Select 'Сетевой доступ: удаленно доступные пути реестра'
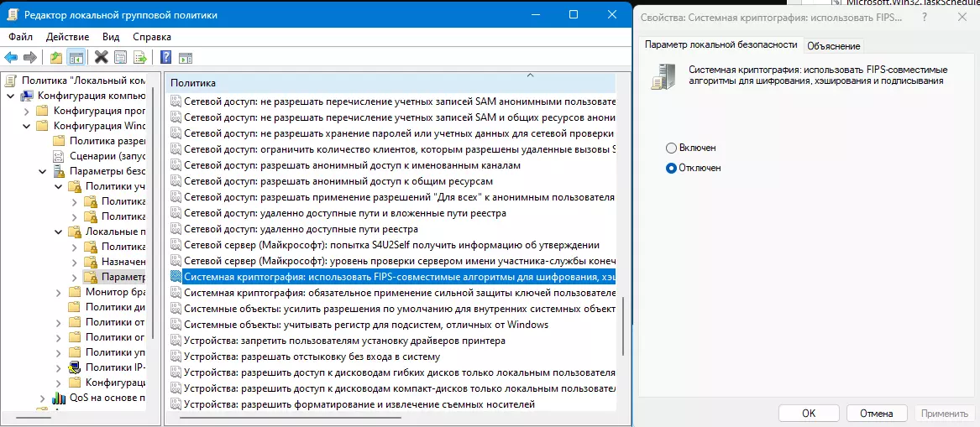Screen dimensions: 980x427 click(x=301, y=229)
